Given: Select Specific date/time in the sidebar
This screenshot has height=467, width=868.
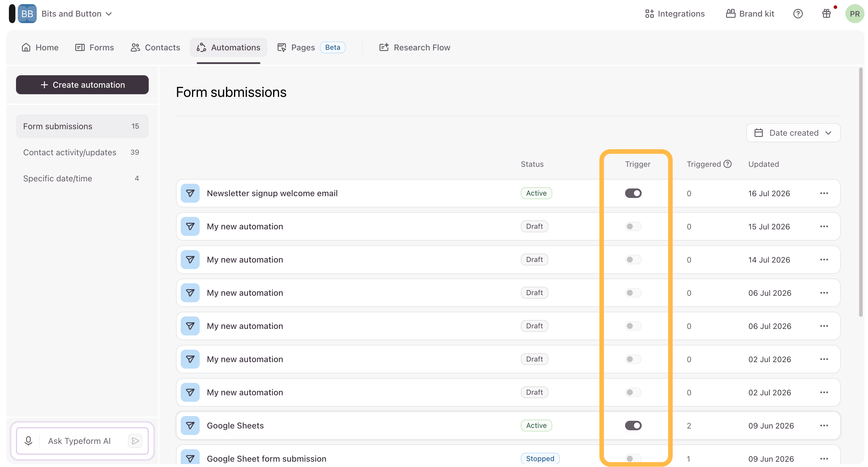Looking at the screenshot, I should [x=82, y=178].
